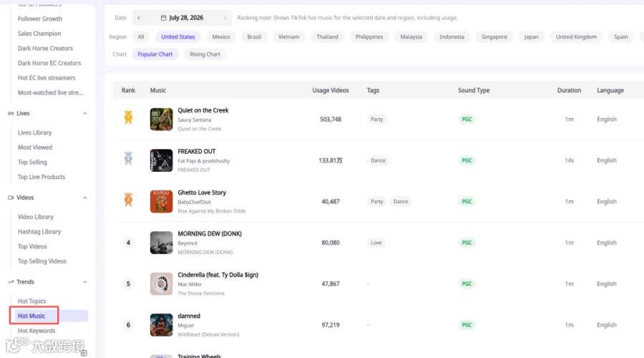644x358 pixels.
Task: Click the bronze rank 3 medal icon
Action: pos(128,200)
